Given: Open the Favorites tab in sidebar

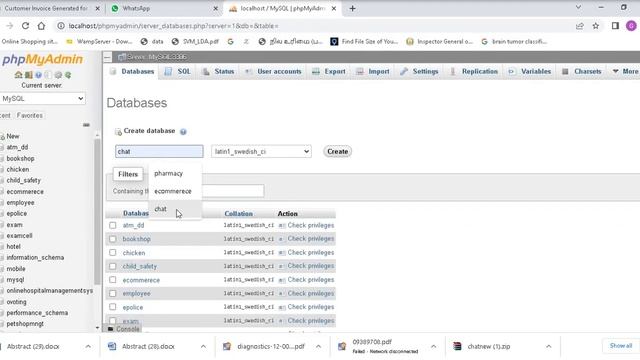Looking at the screenshot, I should [x=29, y=116].
